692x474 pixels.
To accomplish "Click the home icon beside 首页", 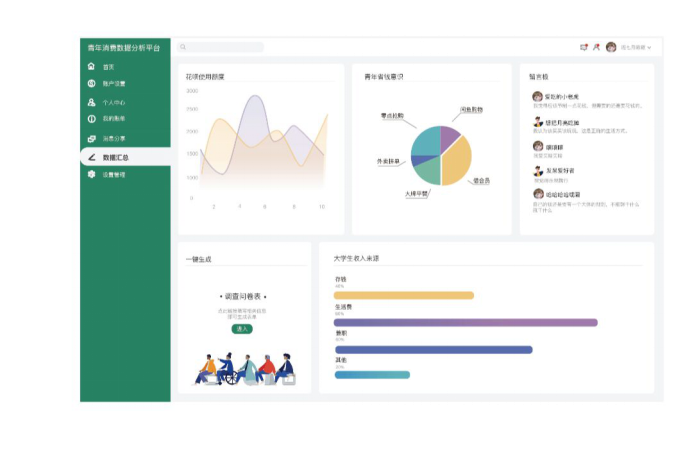I will coord(91,66).
